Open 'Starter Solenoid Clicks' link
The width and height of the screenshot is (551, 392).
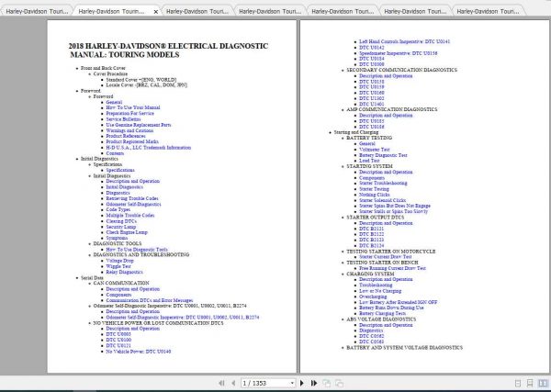point(382,200)
